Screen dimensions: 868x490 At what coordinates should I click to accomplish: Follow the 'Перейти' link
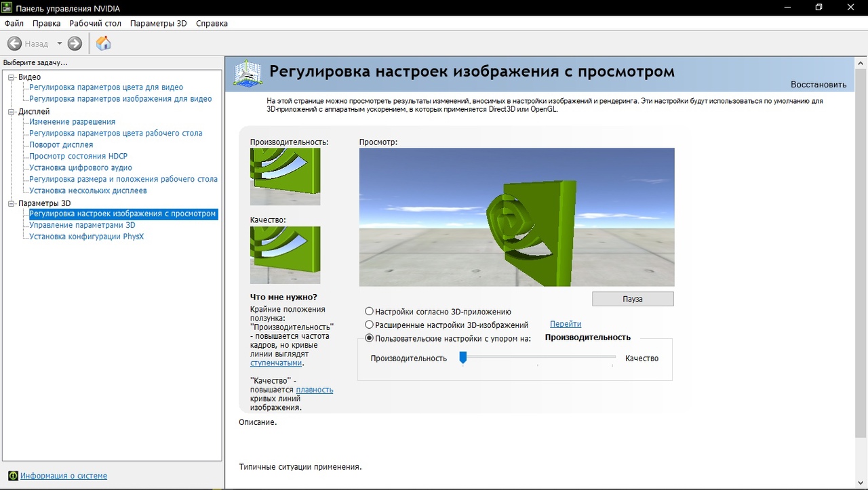click(x=566, y=324)
